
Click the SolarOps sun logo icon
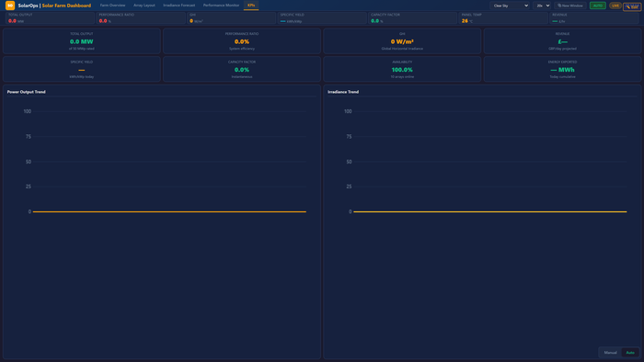(x=10, y=6)
